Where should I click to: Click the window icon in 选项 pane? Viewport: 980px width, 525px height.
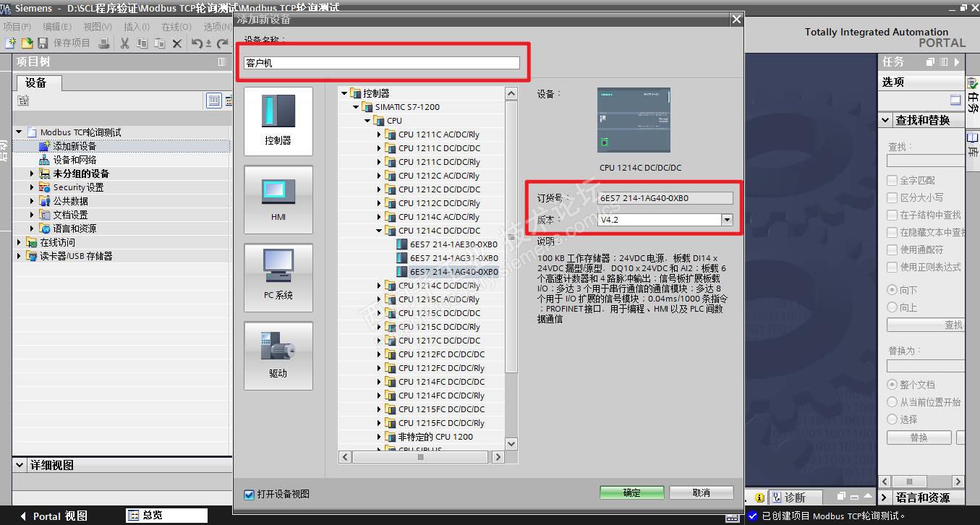pos(955,101)
